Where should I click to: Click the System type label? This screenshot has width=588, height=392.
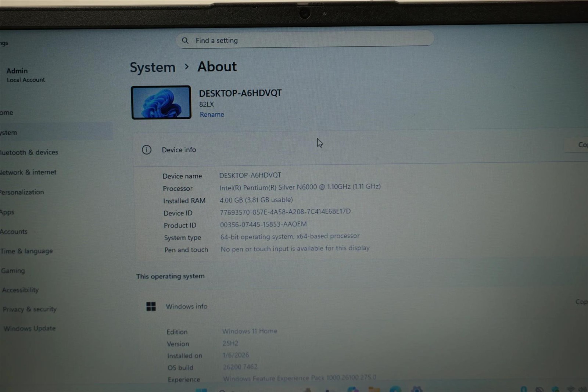click(183, 238)
